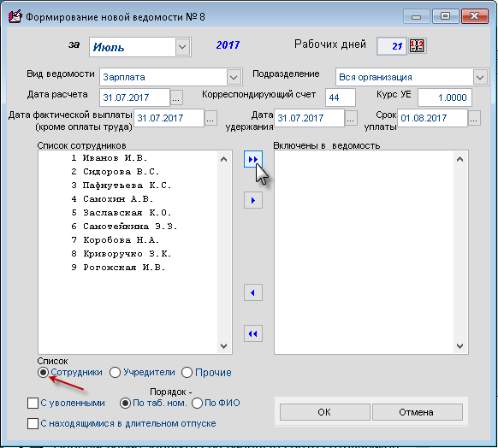
Task: Click the OK button
Action: [x=324, y=412]
